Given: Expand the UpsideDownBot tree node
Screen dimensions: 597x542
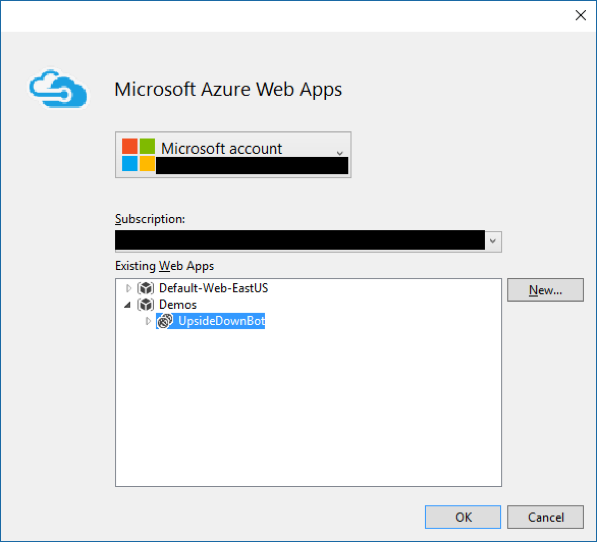Looking at the screenshot, I should click(x=148, y=321).
